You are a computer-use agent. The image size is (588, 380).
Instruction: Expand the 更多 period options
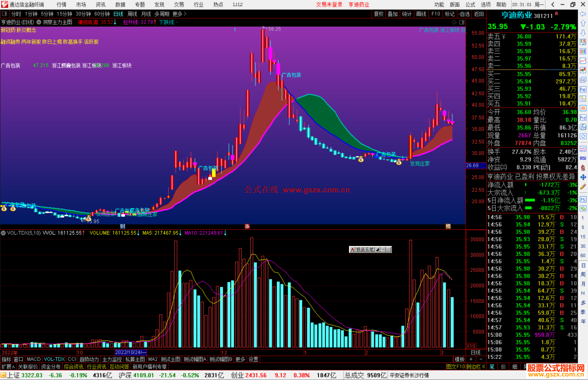tap(179, 14)
